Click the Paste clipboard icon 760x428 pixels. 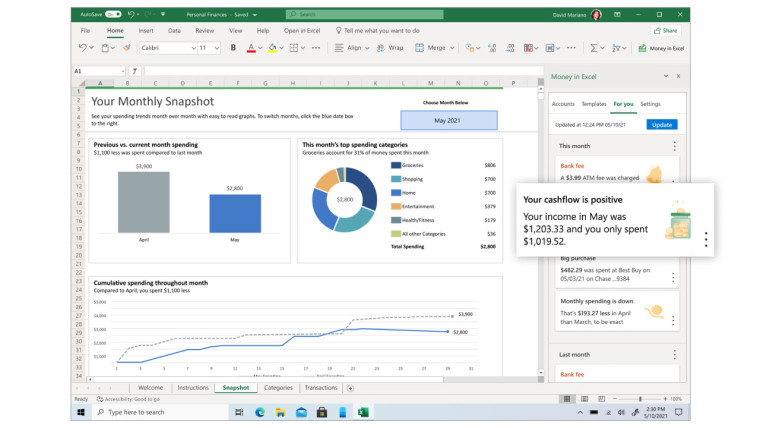point(105,48)
